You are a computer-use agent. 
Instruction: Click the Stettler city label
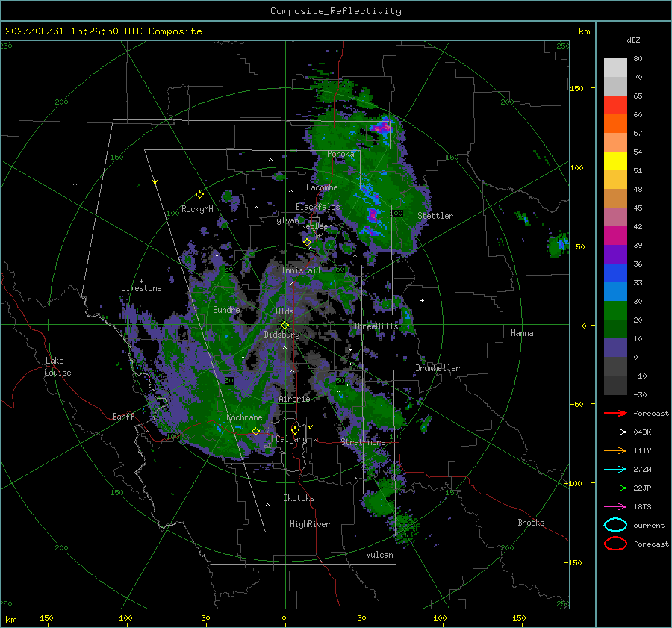(435, 216)
